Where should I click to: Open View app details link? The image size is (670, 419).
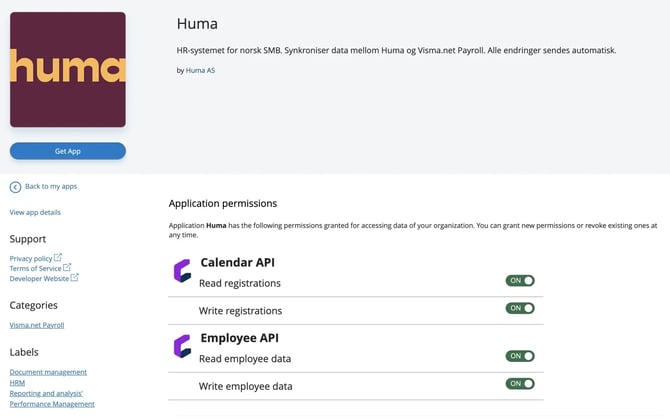[35, 212]
